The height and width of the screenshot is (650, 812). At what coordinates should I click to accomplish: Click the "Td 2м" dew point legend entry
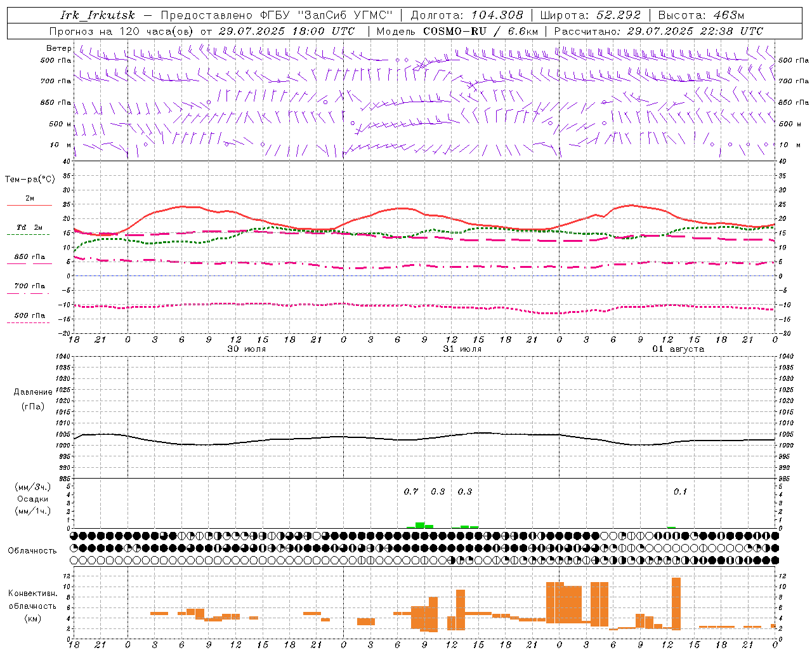tap(30, 227)
